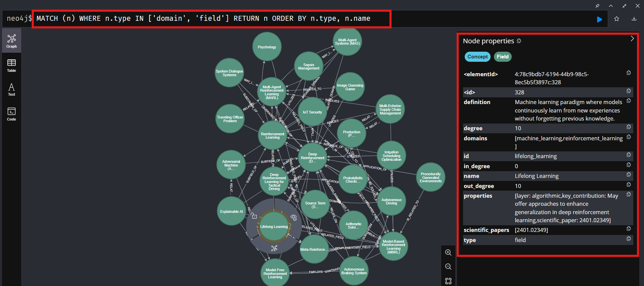This screenshot has height=286, width=644.
Task: Zoom out of the graph
Action: pos(448,267)
